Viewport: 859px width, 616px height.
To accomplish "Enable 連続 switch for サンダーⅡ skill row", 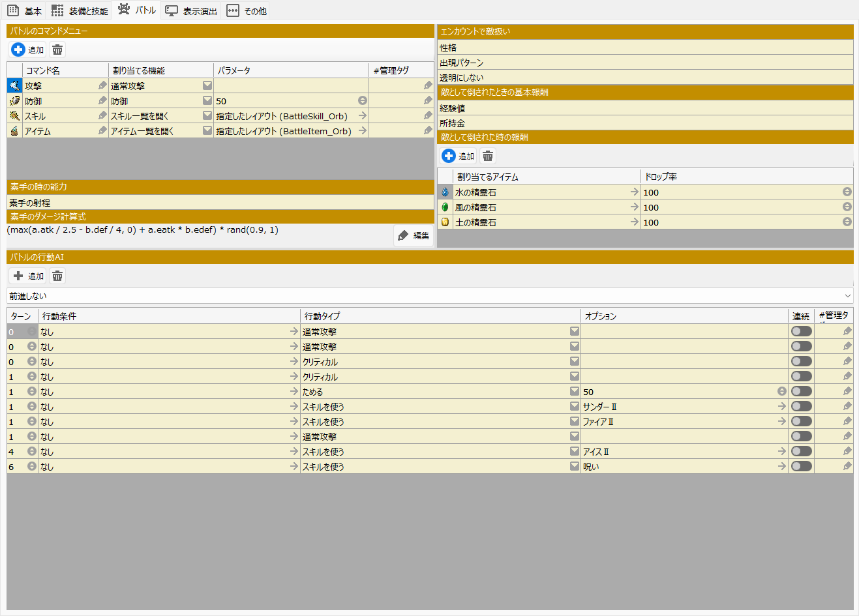I will point(801,406).
